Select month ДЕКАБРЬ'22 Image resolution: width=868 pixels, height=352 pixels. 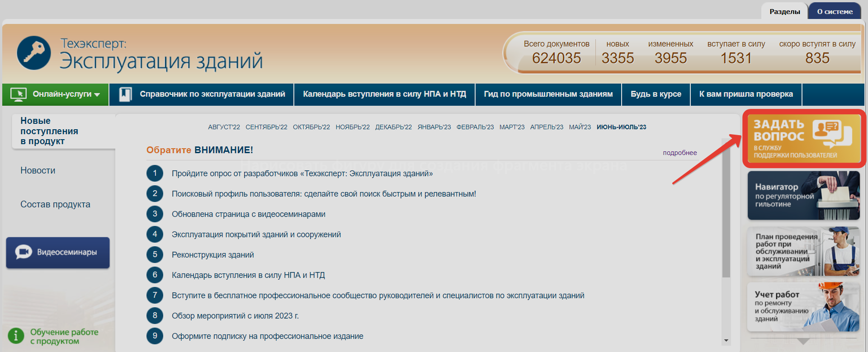(393, 127)
